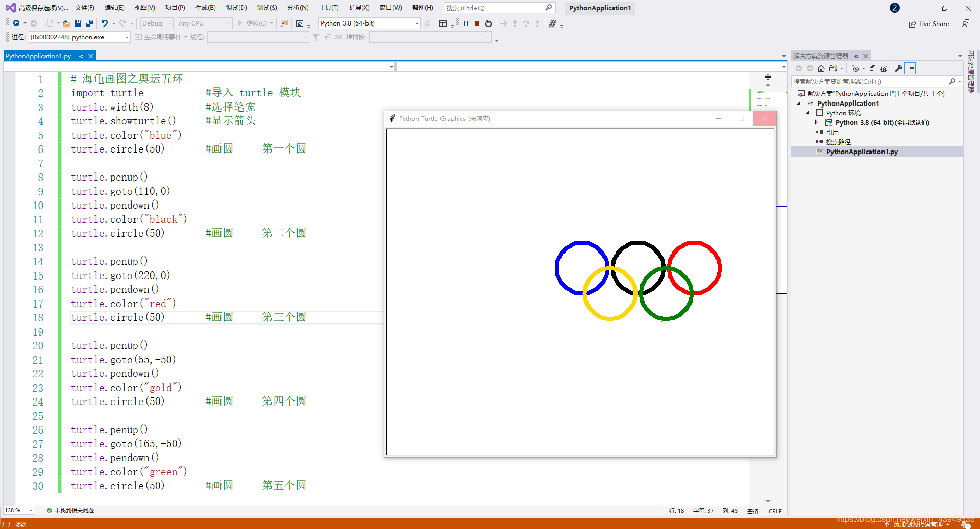The height and width of the screenshot is (529, 980).
Task: Open the Solution Explorer search options dropdown
Action: tap(960, 81)
